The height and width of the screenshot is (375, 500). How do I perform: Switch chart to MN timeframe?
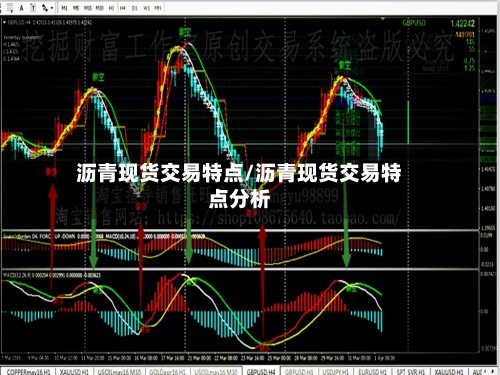[x=158, y=8]
